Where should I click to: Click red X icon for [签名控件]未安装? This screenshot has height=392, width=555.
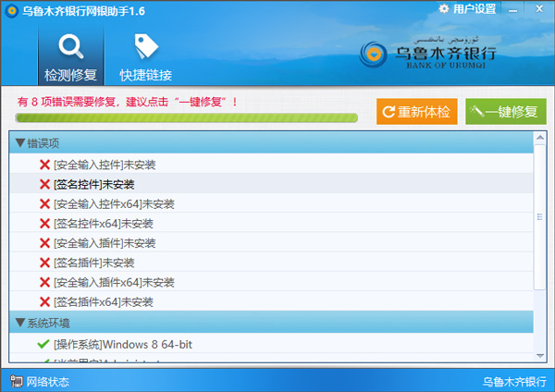[x=44, y=184]
